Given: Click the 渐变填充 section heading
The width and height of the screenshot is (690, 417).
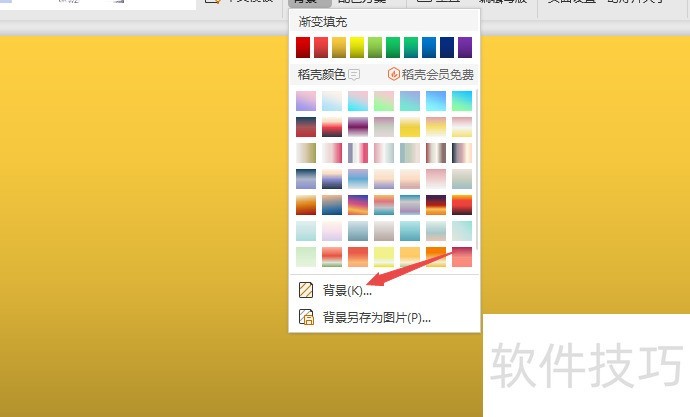Looking at the screenshot, I should click(x=323, y=22).
